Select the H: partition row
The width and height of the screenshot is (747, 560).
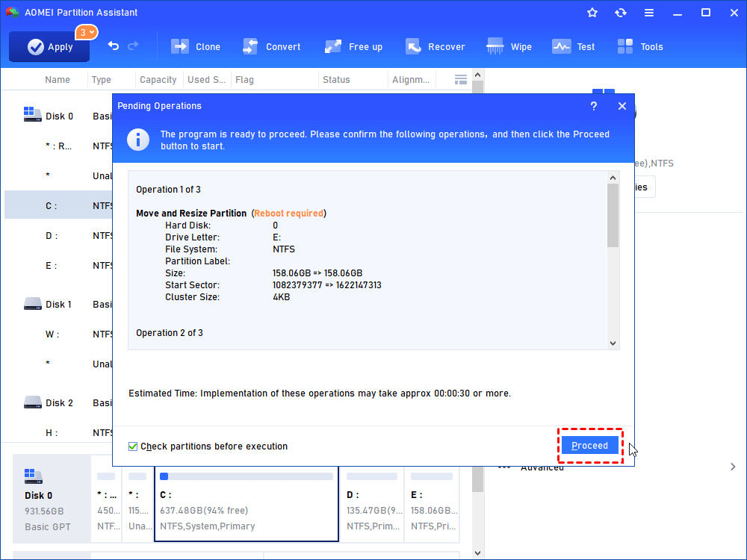[x=58, y=433]
